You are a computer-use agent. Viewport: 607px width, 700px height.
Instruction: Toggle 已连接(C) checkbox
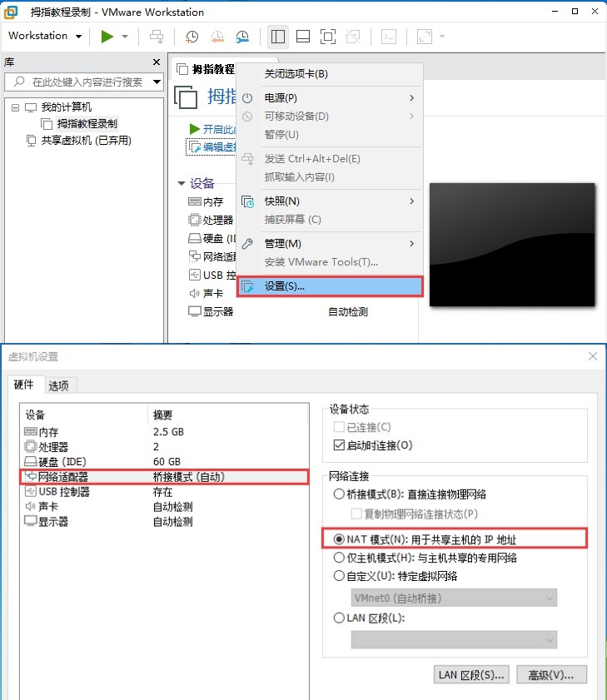(x=339, y=427)
